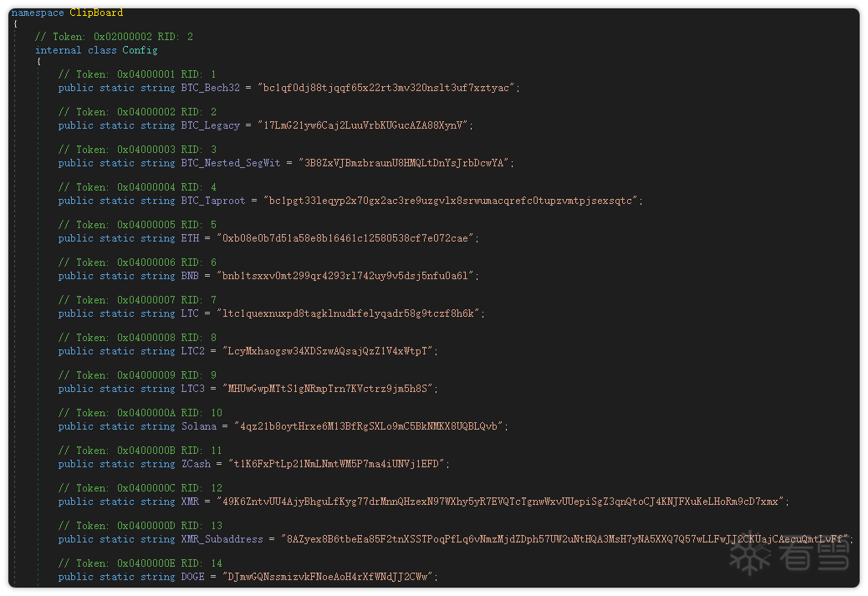
Task: Click the comment "// Token: 0x04000003 RID: 3"
Action: click(x=137, y=150)
